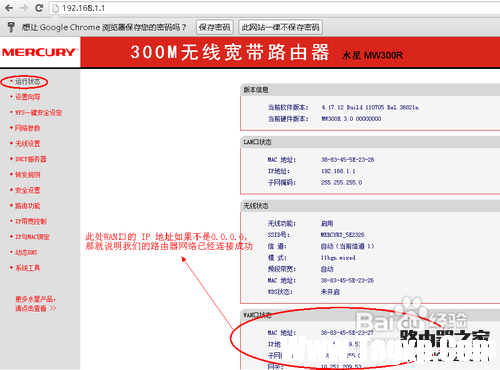Click 信道 value 自动(当前信道 1)
Viewport: 500px width, 370px height.
click(347, 246)
